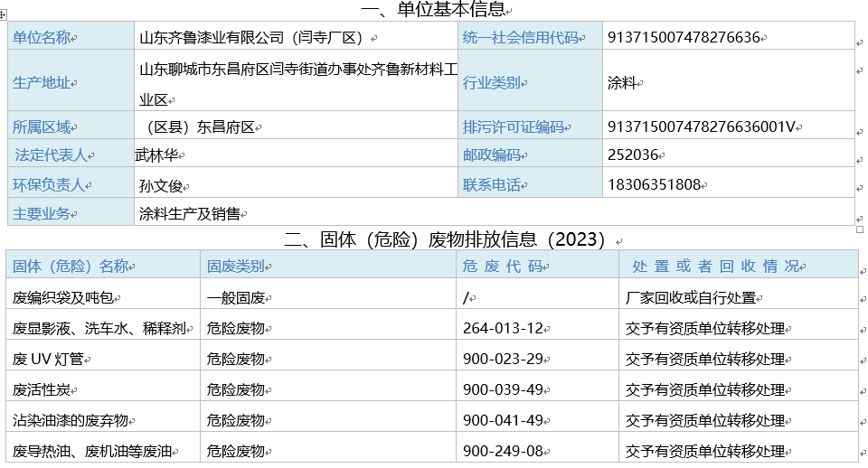
Task: Click the slash code in 废编织袋 row
Action: coord(466,297)
